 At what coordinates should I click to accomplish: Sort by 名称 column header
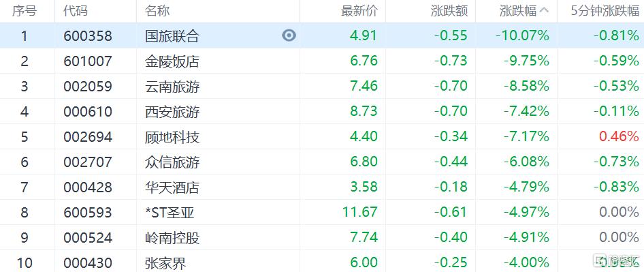pos(157,11)
